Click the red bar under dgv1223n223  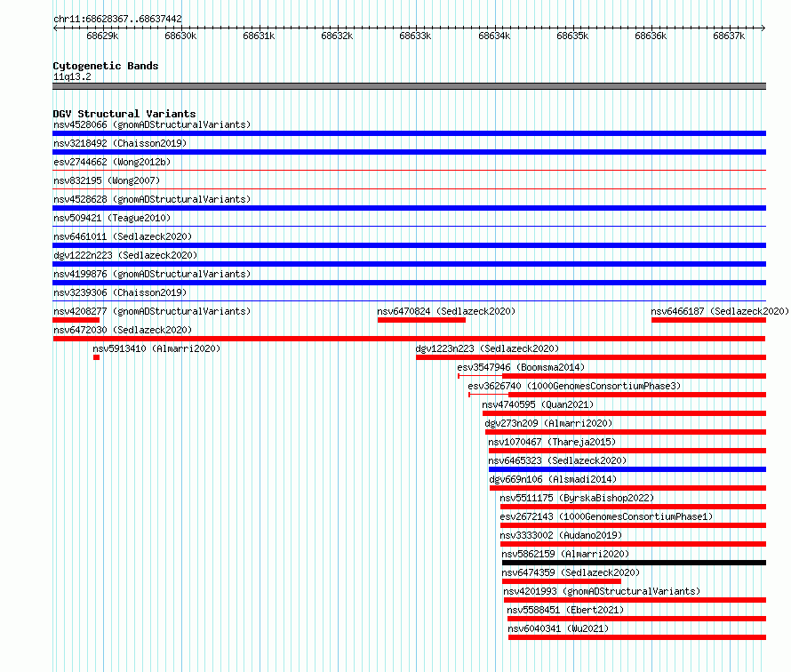pos(591,357)
